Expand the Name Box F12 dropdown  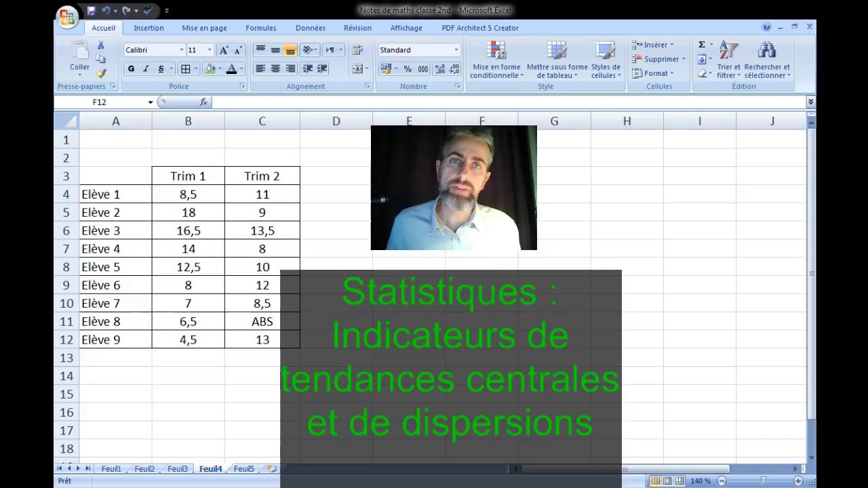pos(151,102)
